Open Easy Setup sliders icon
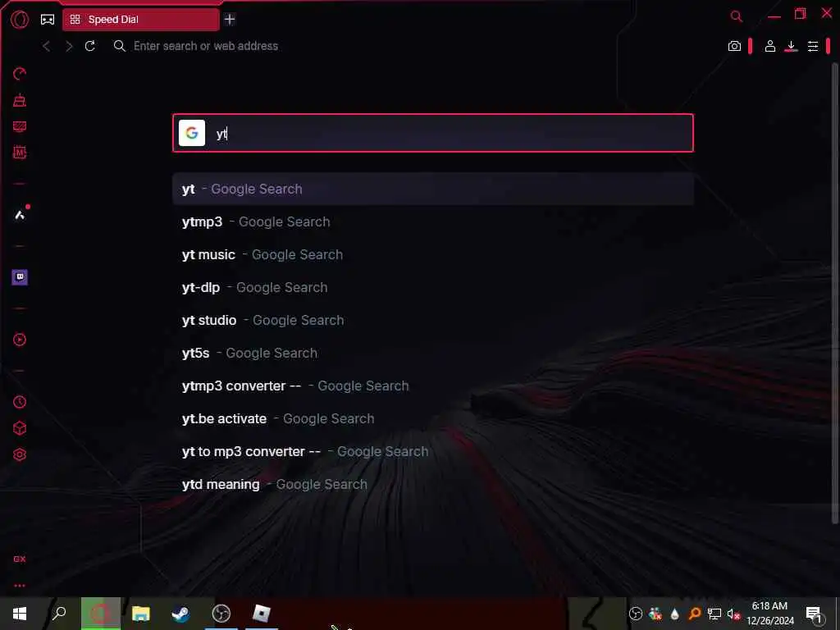840x630 pixels. tap(813, 46)
